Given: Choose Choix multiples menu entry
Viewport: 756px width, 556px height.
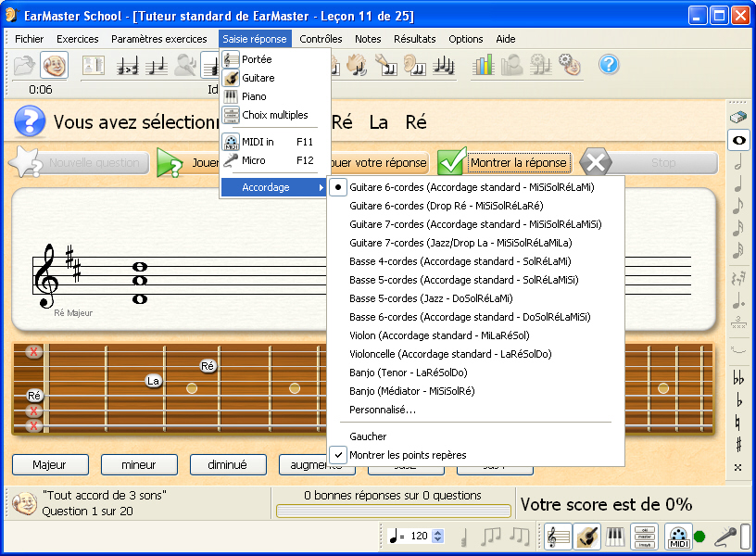Looking at the screenshot, I should 273,115.
